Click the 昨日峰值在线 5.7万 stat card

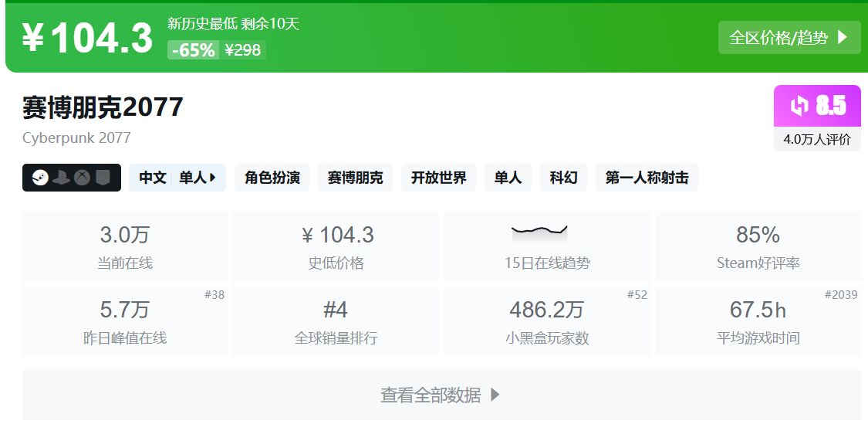125,321
